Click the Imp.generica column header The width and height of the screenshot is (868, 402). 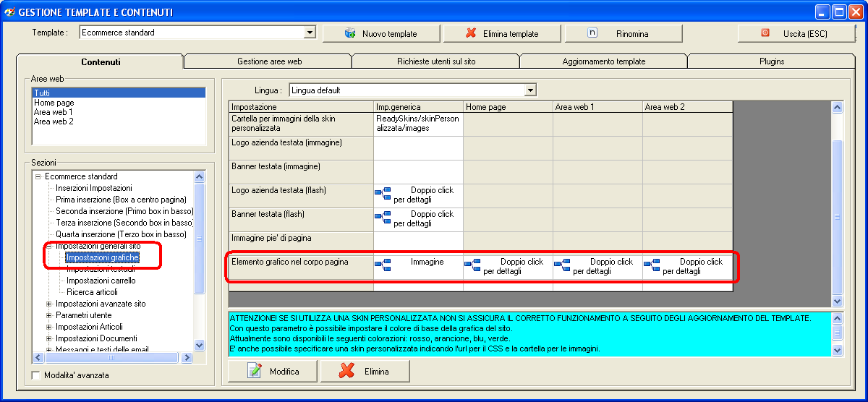tap(418, 107)
